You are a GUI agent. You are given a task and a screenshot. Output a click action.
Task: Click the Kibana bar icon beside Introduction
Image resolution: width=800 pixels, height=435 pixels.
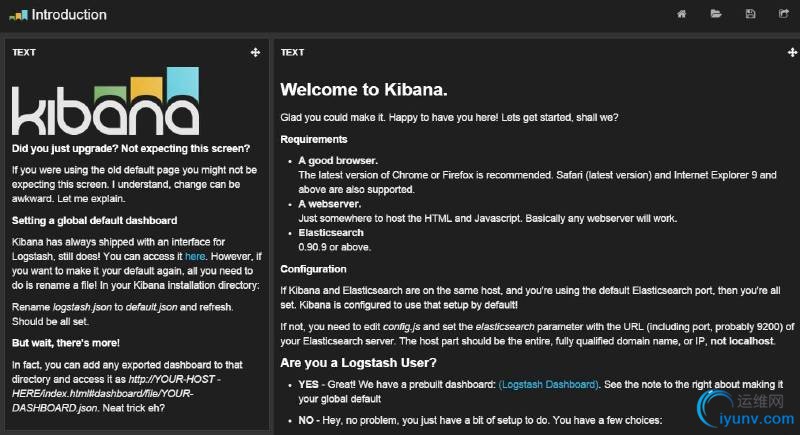coord(19,15)
